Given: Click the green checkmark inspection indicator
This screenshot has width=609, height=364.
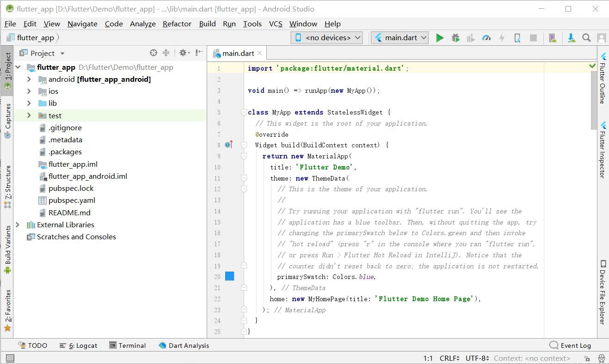Looking at the screenshot, I should point(593,66).
